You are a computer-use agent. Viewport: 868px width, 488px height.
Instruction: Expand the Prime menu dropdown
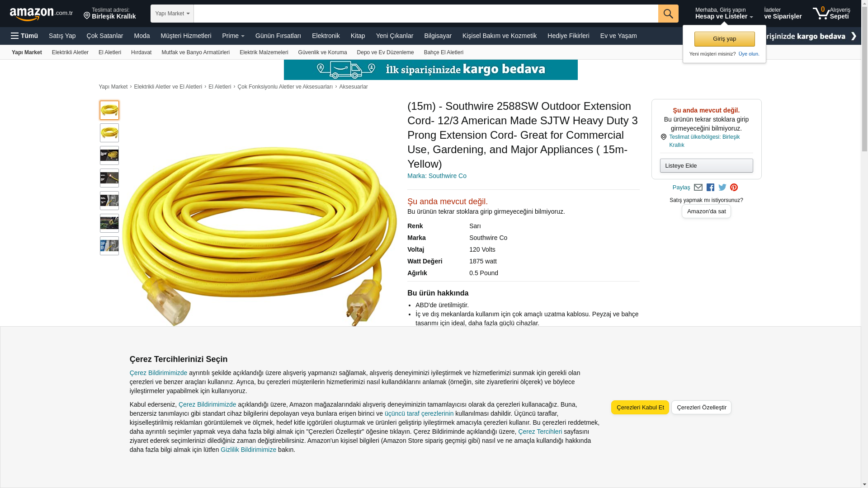(233, 36)
